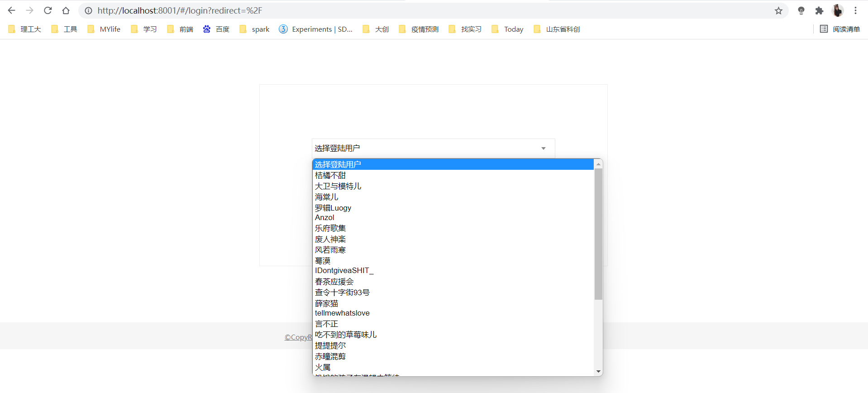Pick 海棠儿 in the dropdown list
The image size is (868, 393).
pyautogui.click(x=453, y=197)
